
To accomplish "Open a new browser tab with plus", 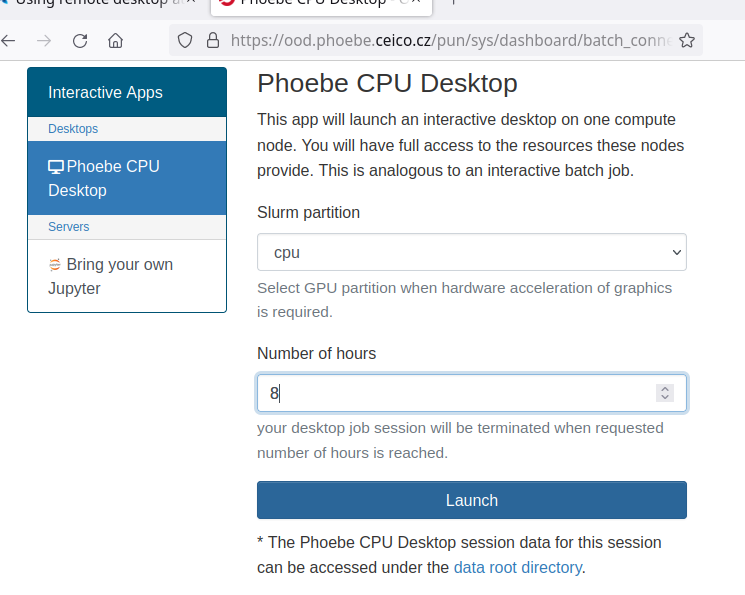I will (453, 2).
